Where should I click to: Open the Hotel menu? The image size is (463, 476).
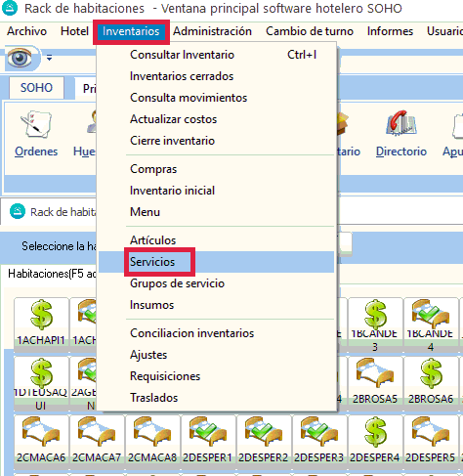coord(74,31)
